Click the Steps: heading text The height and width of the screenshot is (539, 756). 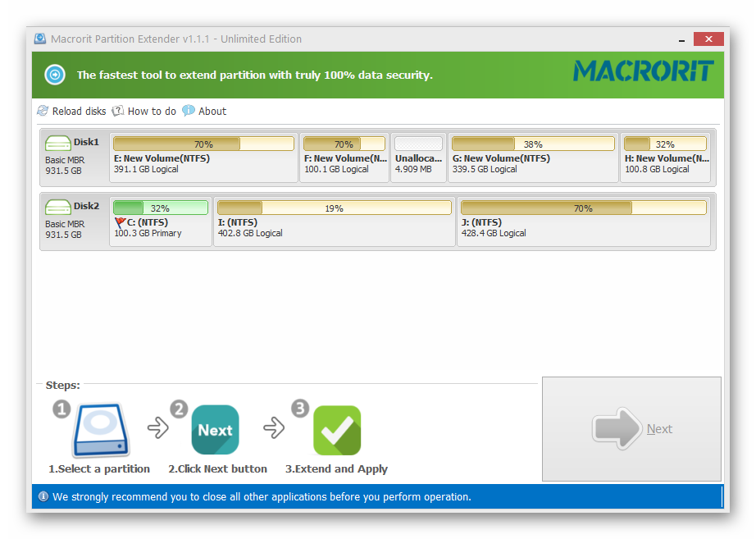62,385
